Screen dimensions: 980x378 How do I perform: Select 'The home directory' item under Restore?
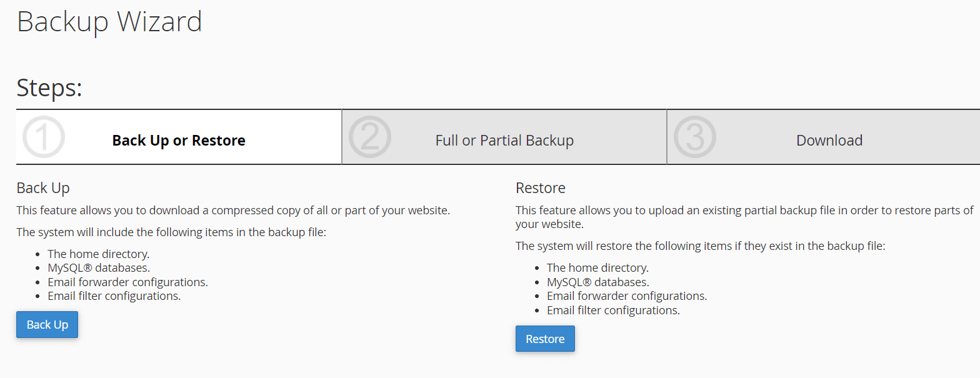pyautogui.click(x=597, y=267)
